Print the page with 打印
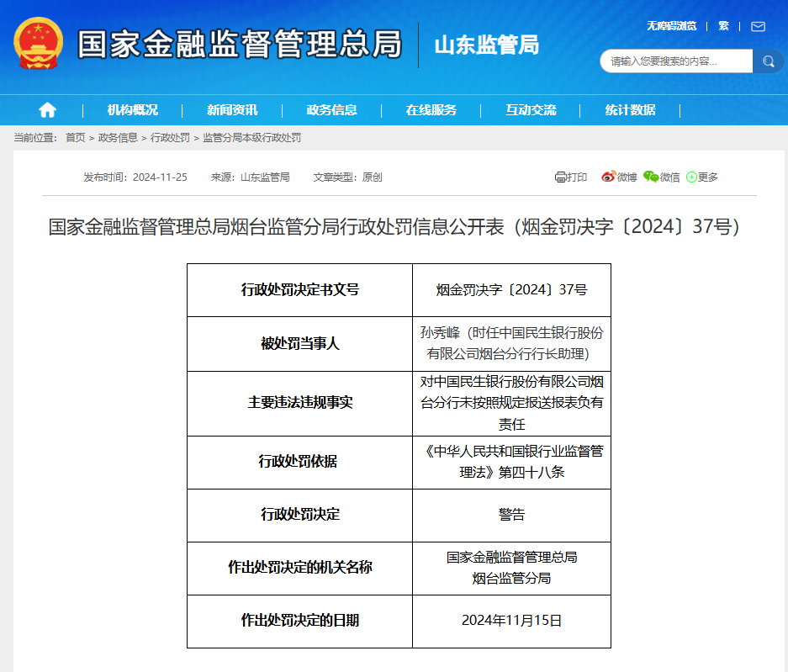The image size is (788, 672). point(571,177)
